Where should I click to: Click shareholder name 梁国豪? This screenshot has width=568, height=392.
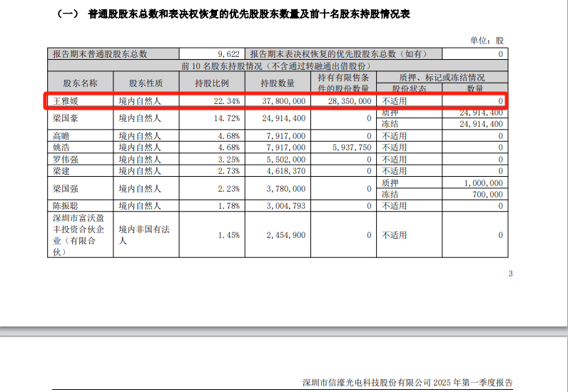point(66,118)
